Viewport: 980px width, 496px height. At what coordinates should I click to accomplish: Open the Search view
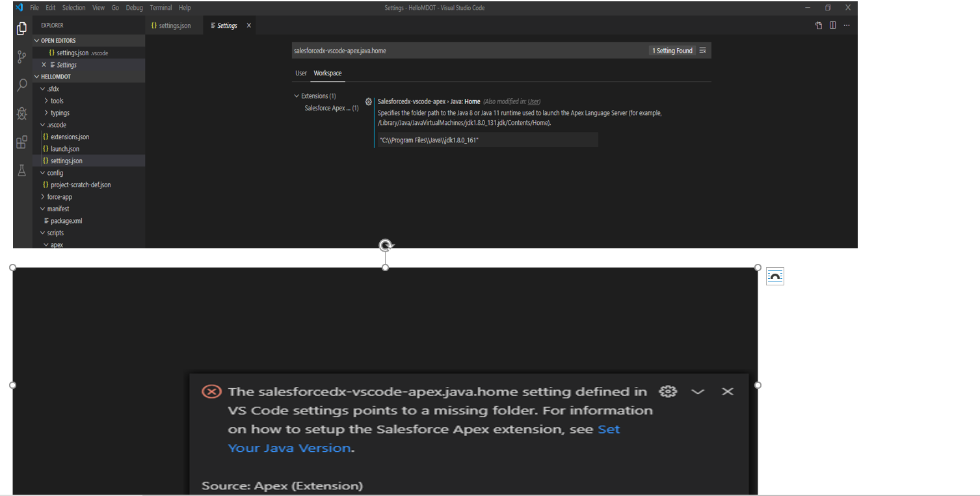pos(21,85)
